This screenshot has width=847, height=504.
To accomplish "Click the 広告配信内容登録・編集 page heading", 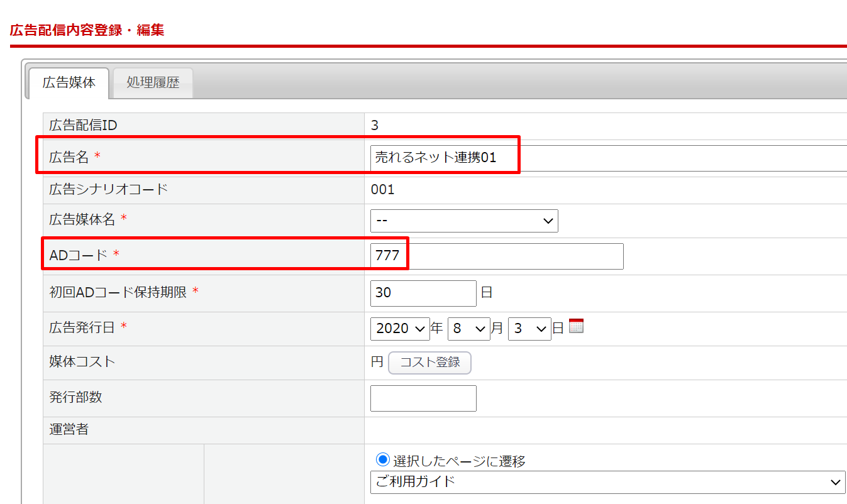I will pyautogui.click(x=87, y=30).
